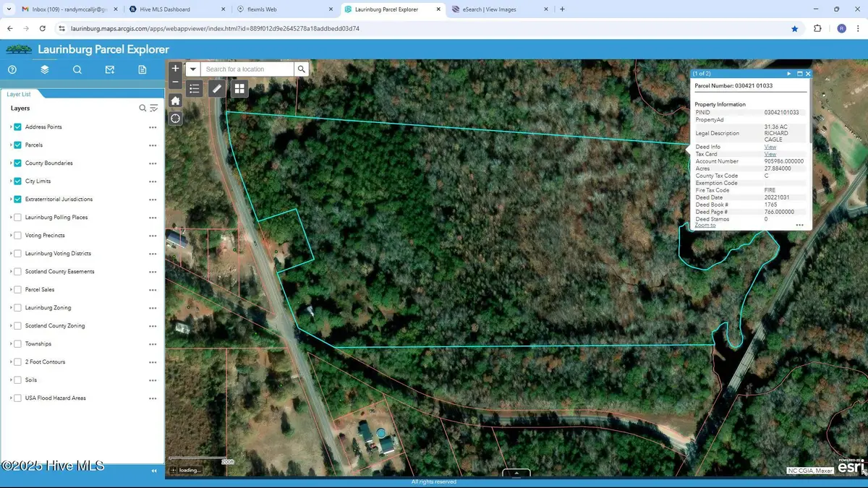Activate the My Location tool
868x488 pixels.
(175, 118)
